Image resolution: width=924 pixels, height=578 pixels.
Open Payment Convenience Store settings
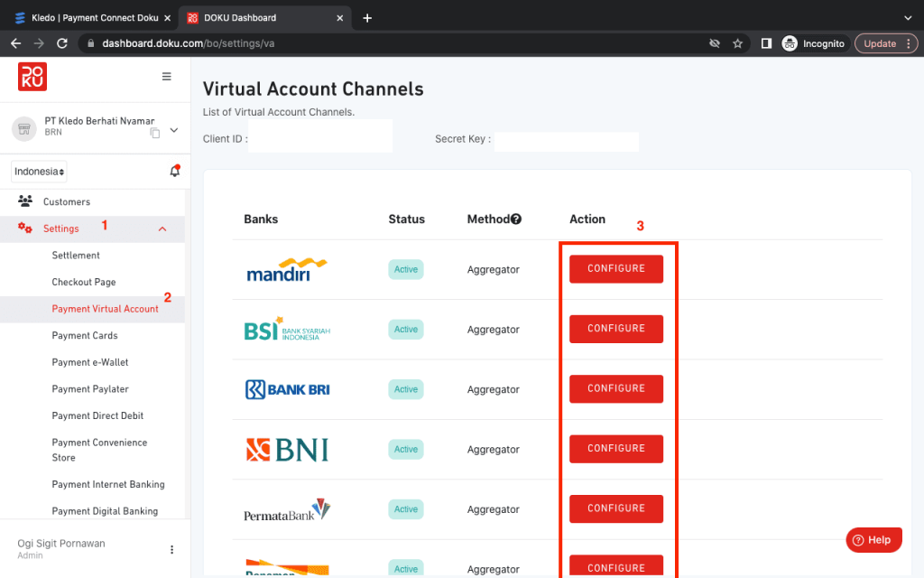pyautogui.click(x=99, y=450)
